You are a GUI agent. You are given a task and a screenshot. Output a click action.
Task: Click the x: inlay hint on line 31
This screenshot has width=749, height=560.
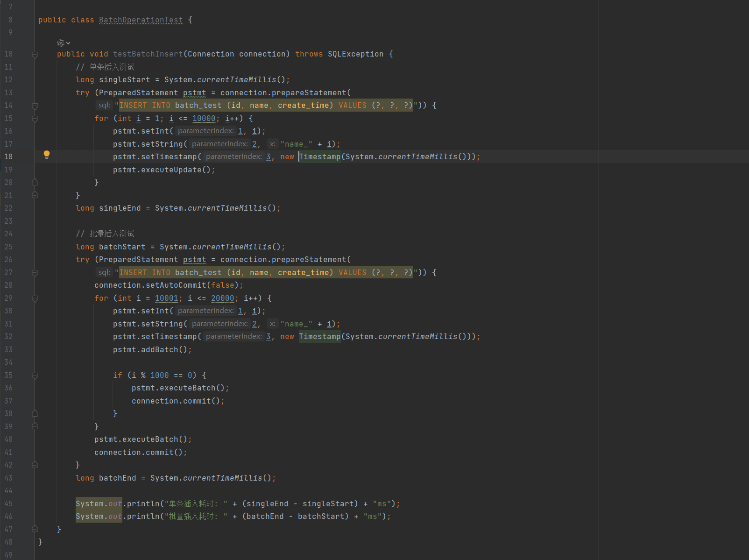coord(272,324)
